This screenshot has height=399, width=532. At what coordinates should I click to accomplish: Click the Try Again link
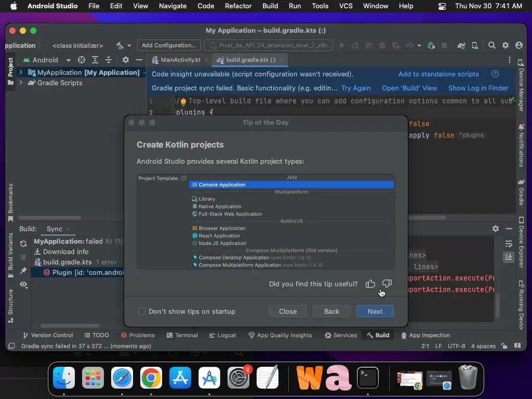(x=356, y=88)
